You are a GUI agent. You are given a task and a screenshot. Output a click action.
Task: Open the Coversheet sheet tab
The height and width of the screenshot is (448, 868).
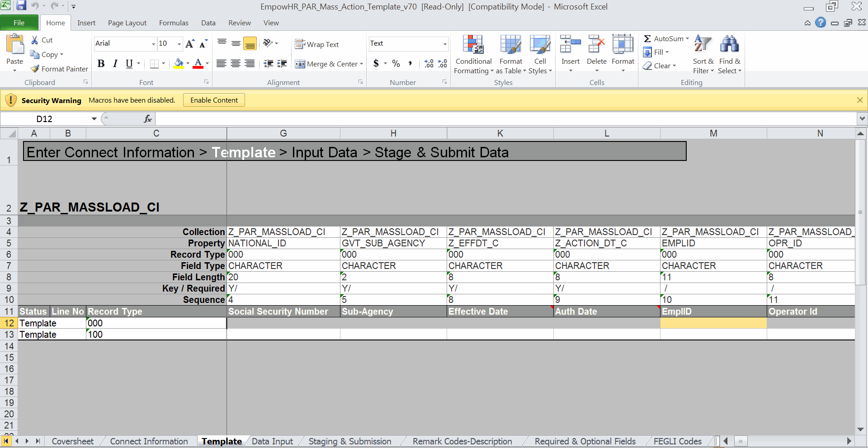pyautogui.click(x=72, y=441)
